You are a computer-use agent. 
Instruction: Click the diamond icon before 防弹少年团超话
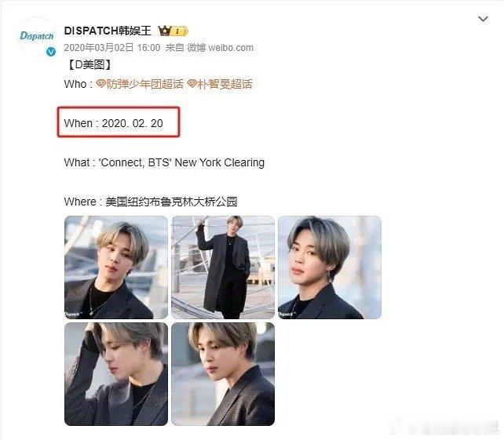pos(101,85)
